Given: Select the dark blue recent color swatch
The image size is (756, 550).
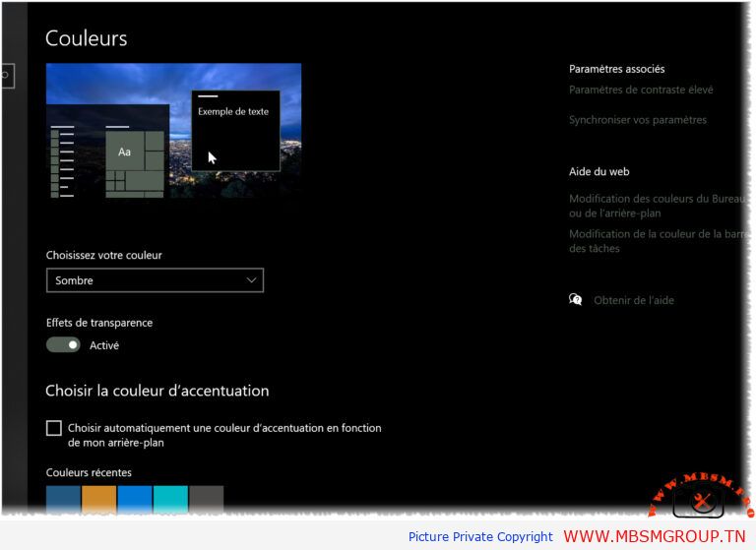Looking at the screenshot, I should tap(63, 500).
